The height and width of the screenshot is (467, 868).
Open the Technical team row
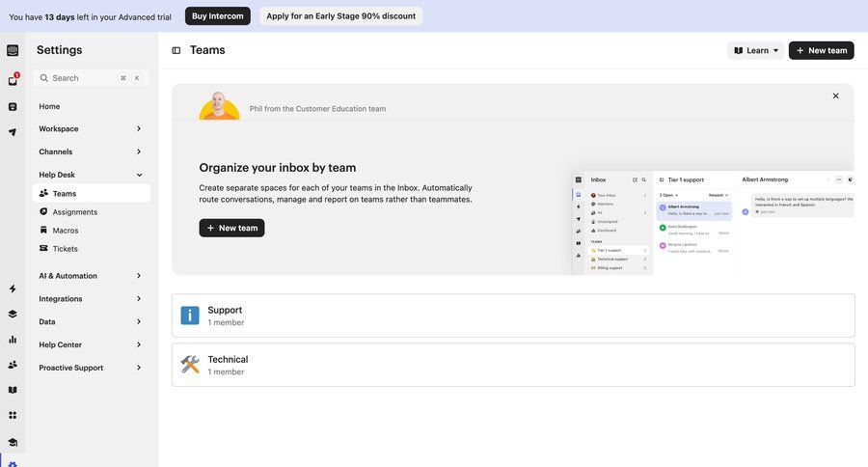[x=513, y=365]
